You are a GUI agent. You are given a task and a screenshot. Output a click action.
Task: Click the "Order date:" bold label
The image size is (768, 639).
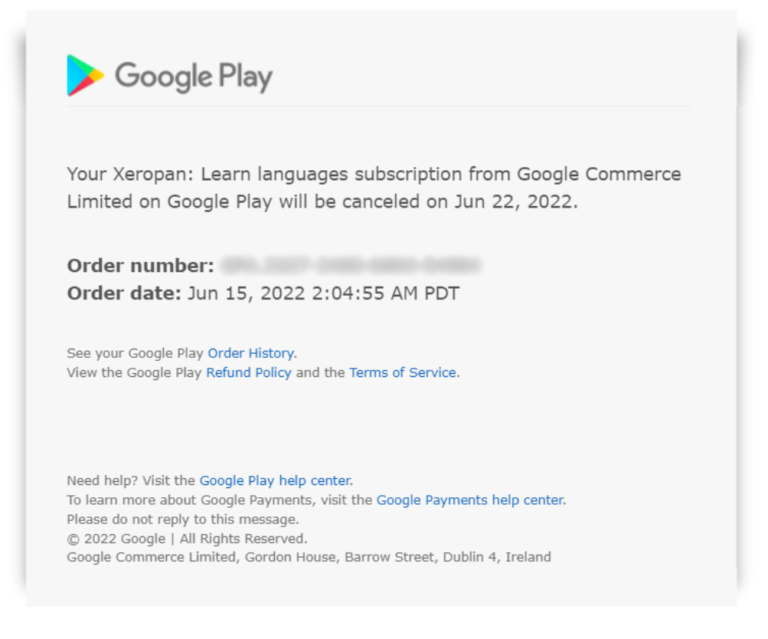(124, 293)
